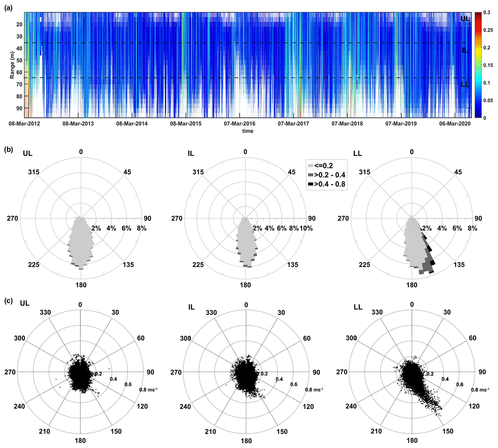Click the dark gray >0.2 - 0.4 legend swatch

(310, 175)
